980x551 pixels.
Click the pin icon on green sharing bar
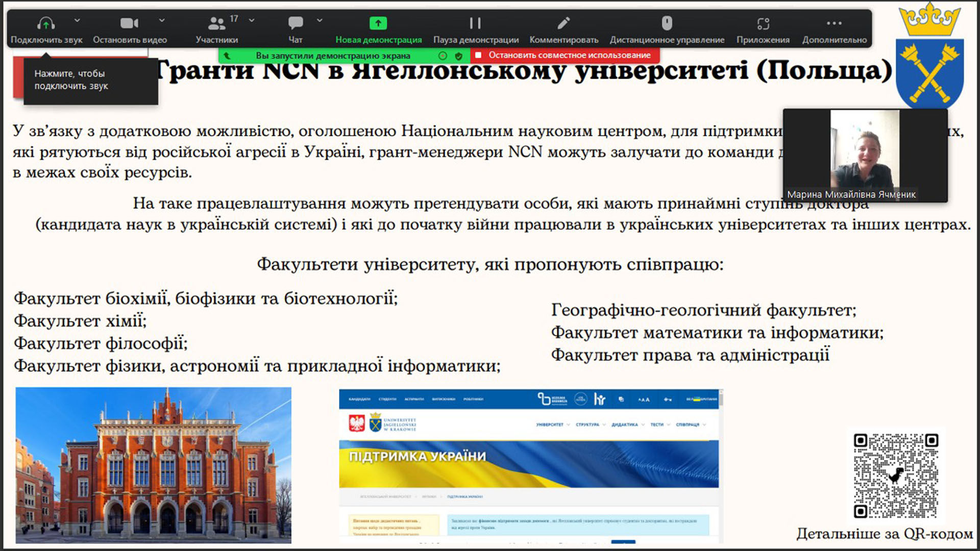coord(228,56)
